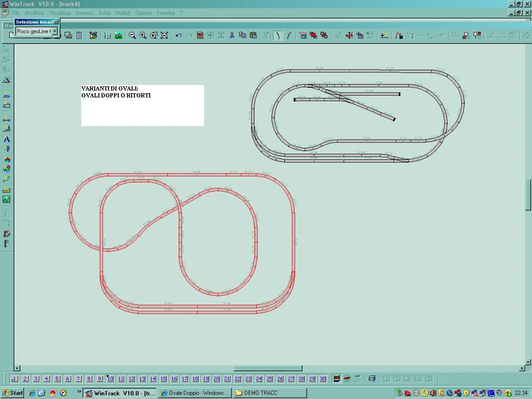Click the horizontal scrollbar thumb
Screen dimensions: 532x399
(268, 368)
